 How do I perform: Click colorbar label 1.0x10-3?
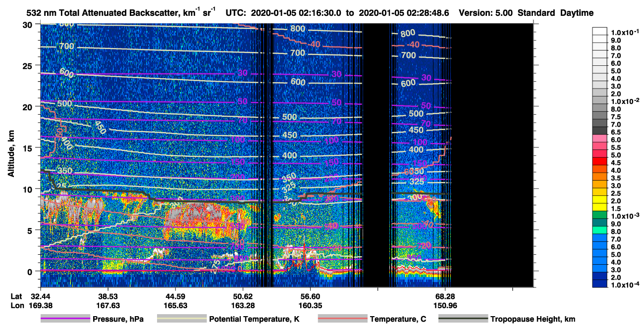[x=624, y=216]
